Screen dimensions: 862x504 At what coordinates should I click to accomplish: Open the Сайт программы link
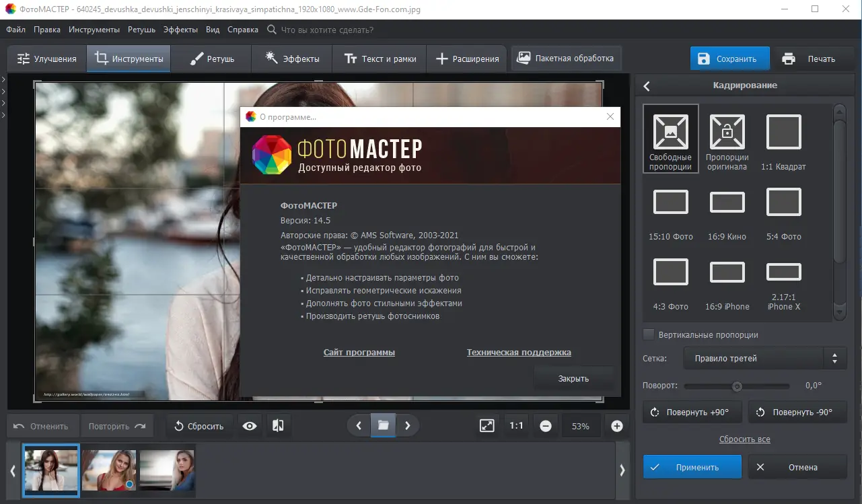coord(359,352)
